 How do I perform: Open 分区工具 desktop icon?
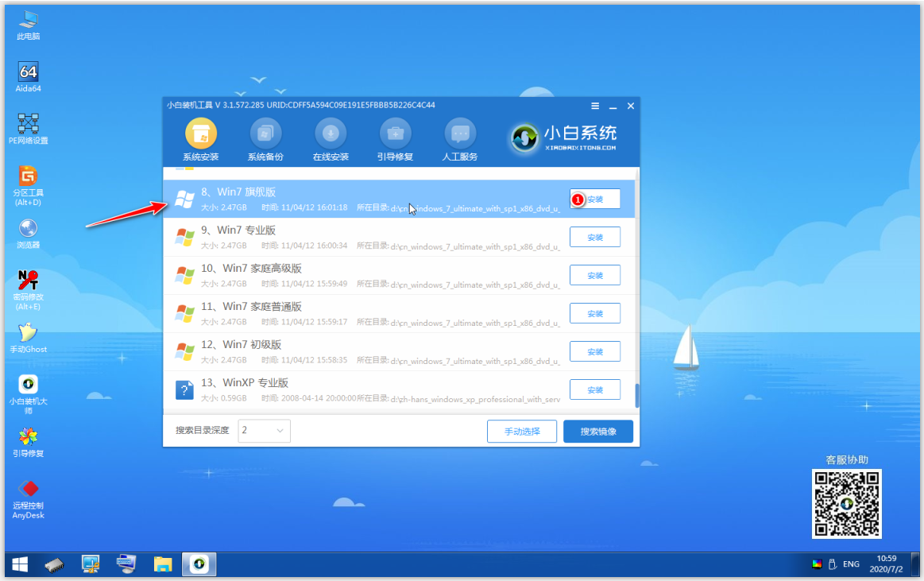point(29,186)
